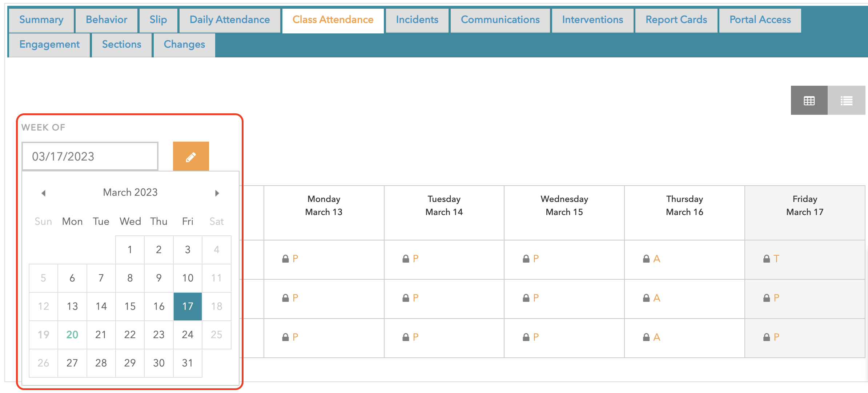Click Friday March 17 tardy lock icon
Screen dimensions: 868x393
click(x=766, y=259)
